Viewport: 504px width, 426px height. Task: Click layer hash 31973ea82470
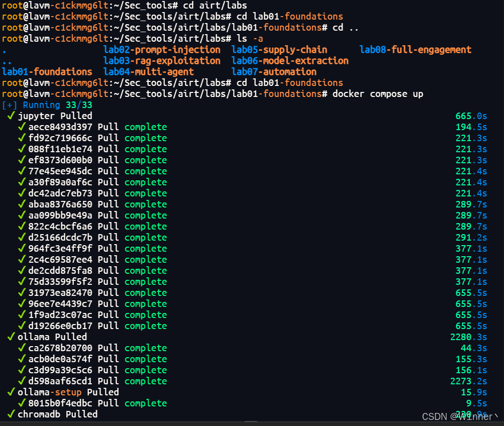coord(60,293)
